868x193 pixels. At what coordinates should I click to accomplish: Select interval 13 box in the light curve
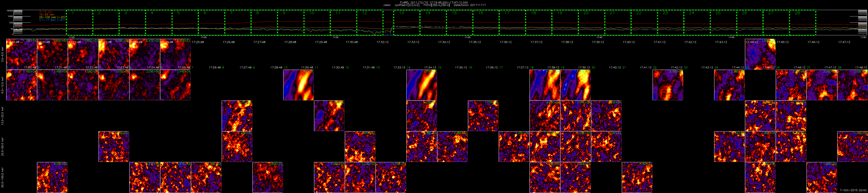407,23
